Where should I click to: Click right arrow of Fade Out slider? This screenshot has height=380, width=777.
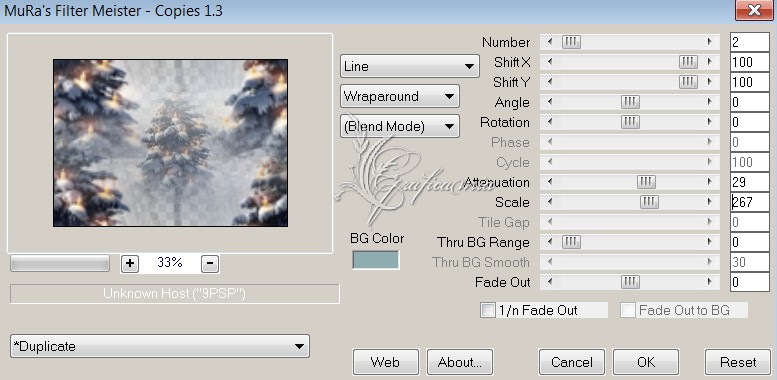coord(710,282)
